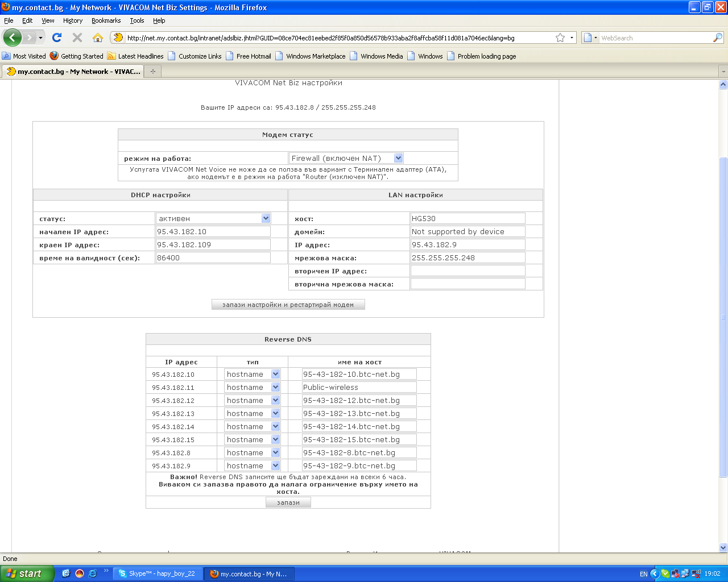Go forward with the Forward arrow

point(30,38)
